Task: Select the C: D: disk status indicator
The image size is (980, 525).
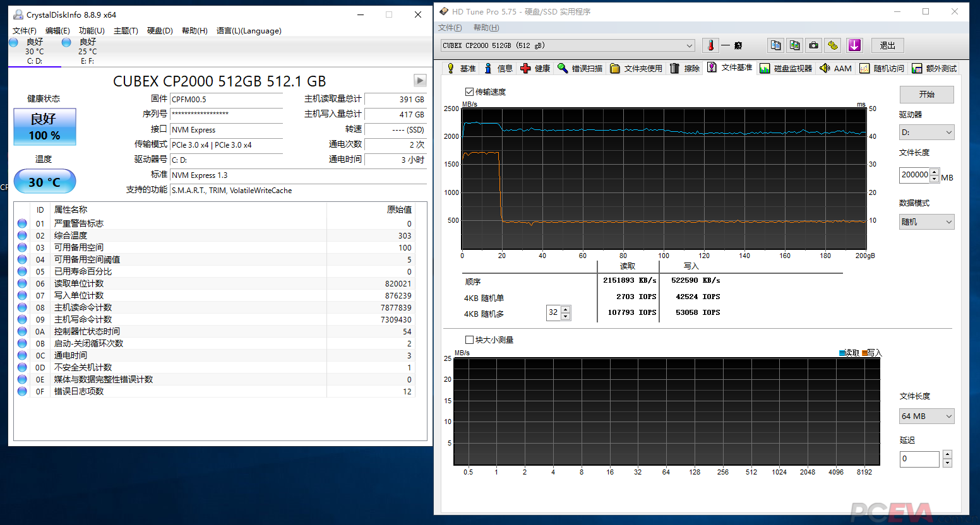Action: point(35,51)
